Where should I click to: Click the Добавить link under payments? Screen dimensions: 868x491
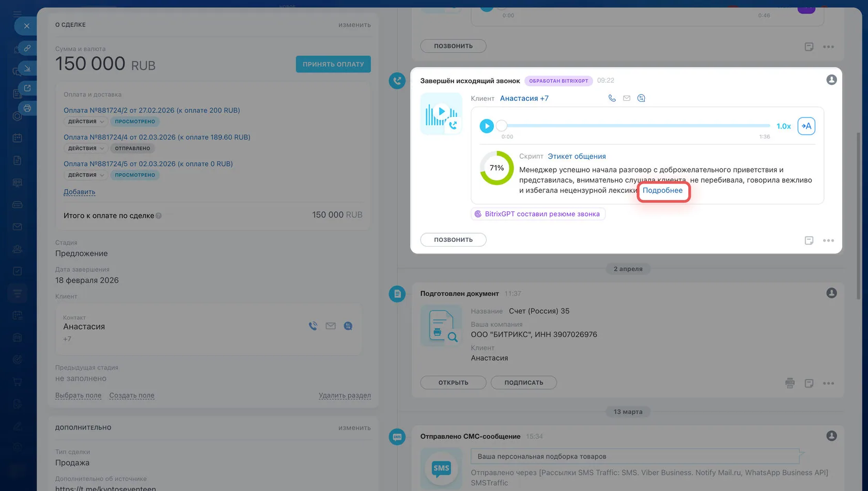[80, 192]
